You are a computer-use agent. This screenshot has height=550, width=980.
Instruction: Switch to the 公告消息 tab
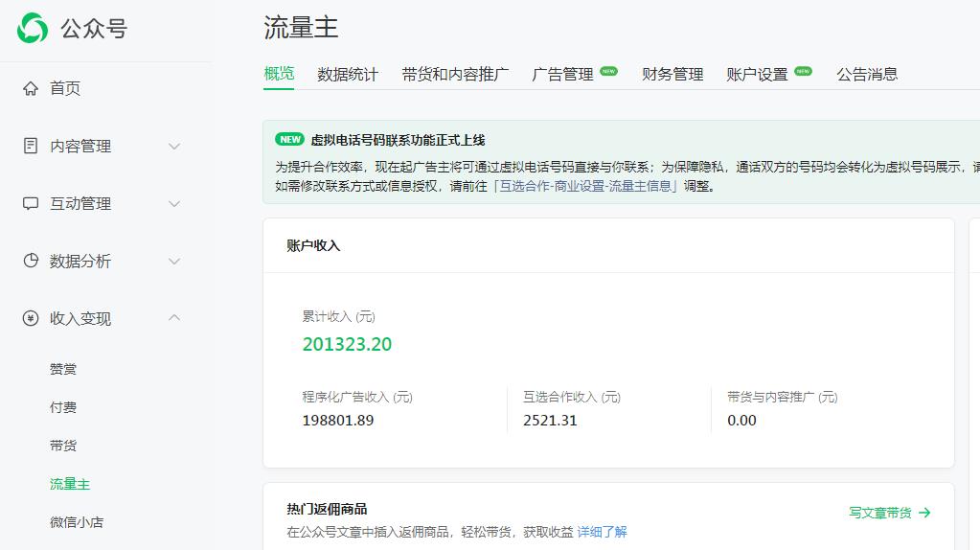coord(867,75)
